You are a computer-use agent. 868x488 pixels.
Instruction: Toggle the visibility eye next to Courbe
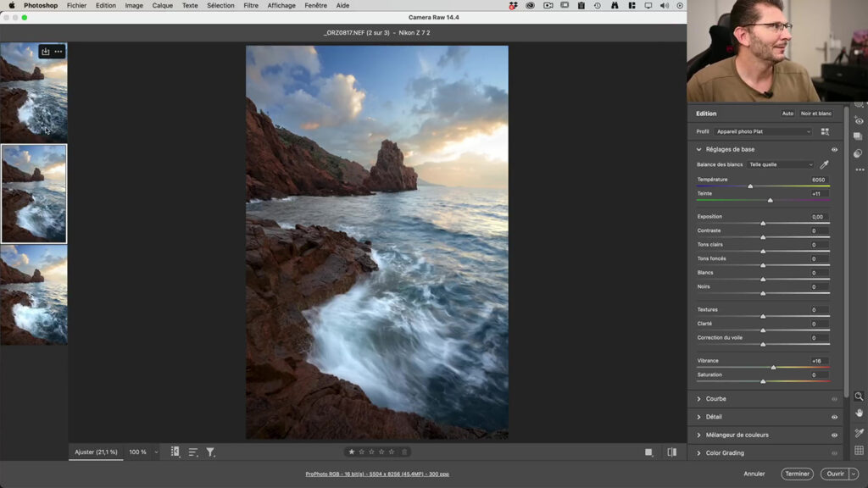(x=834, y=398)
